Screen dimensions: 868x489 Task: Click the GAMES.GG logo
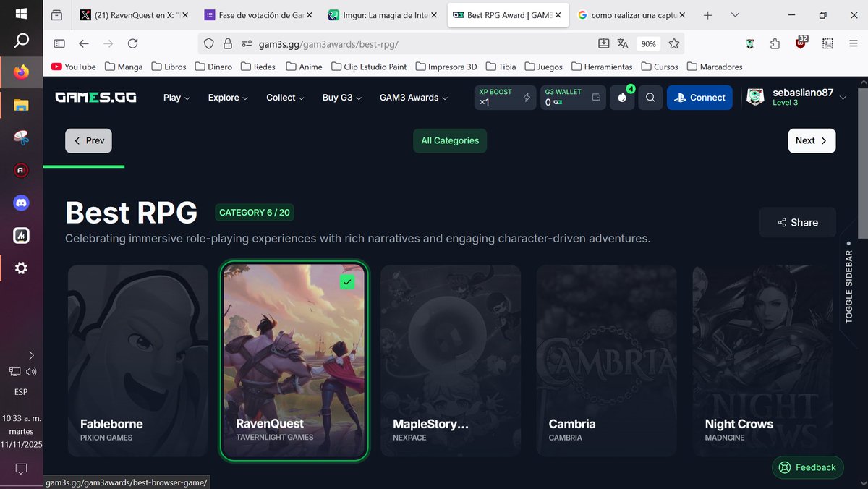click(x=95, y=98)
